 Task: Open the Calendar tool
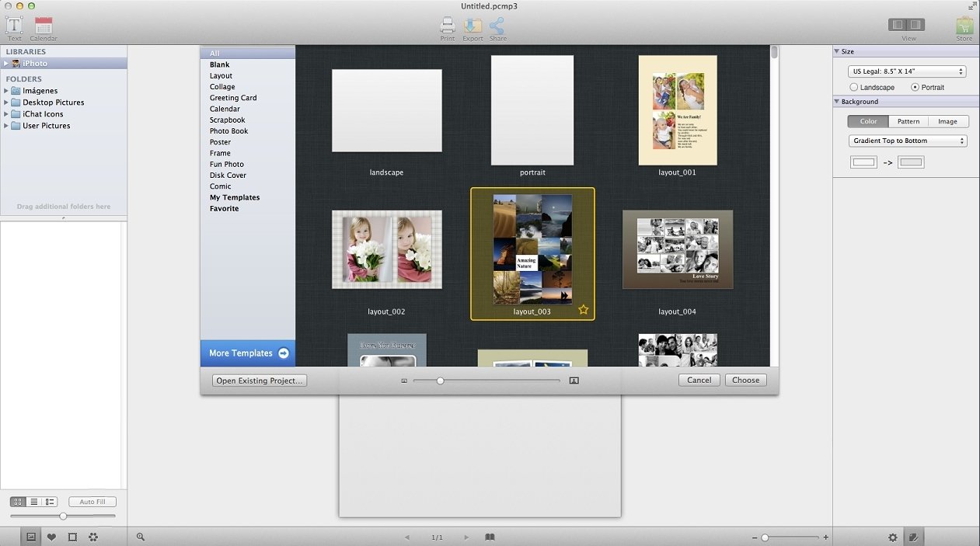[x=43, y=26]
